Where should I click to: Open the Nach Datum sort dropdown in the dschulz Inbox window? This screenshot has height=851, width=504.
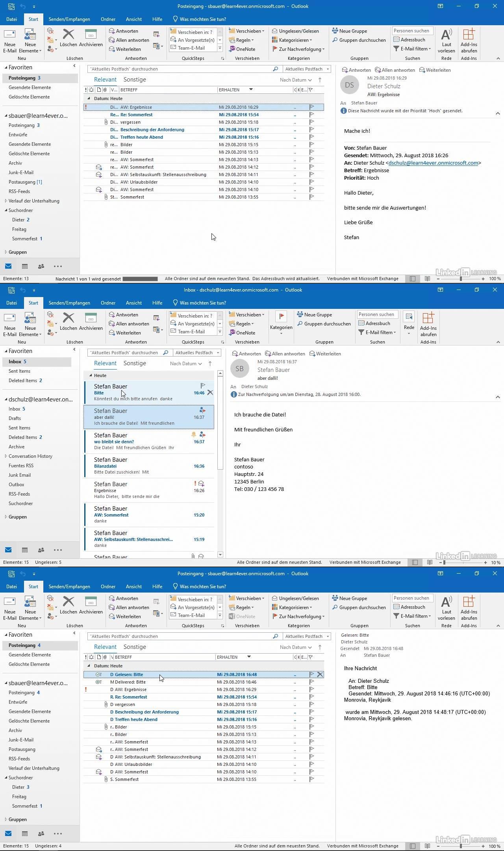(x=186, y=364)
